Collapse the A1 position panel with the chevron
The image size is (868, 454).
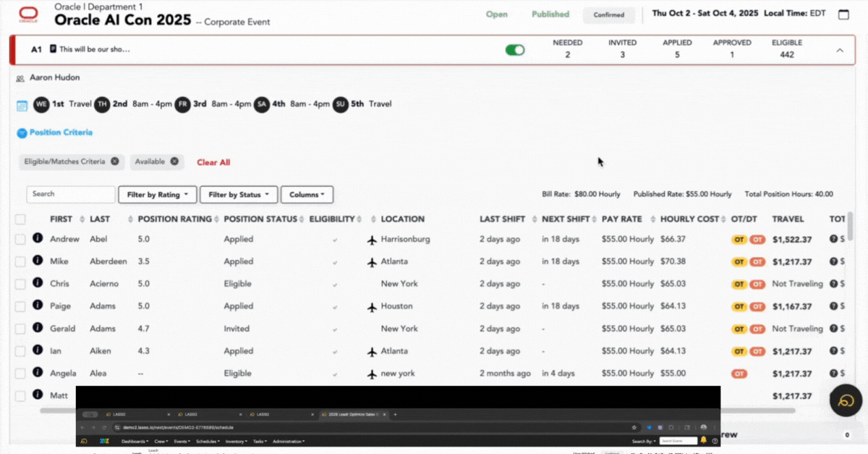[x=840, y=50]
